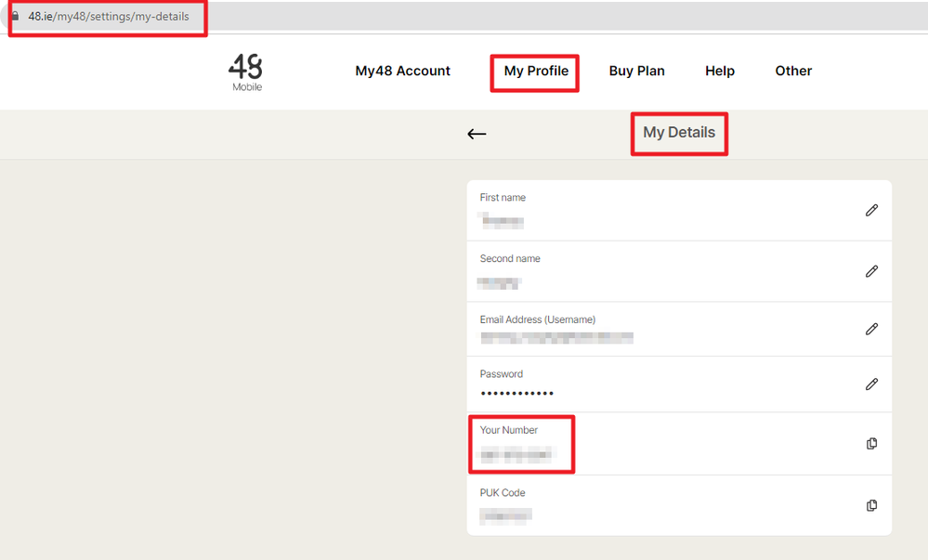Screen dimensions: 928x560
Task: Click Help in the top navigation
Action: point(719,72)
